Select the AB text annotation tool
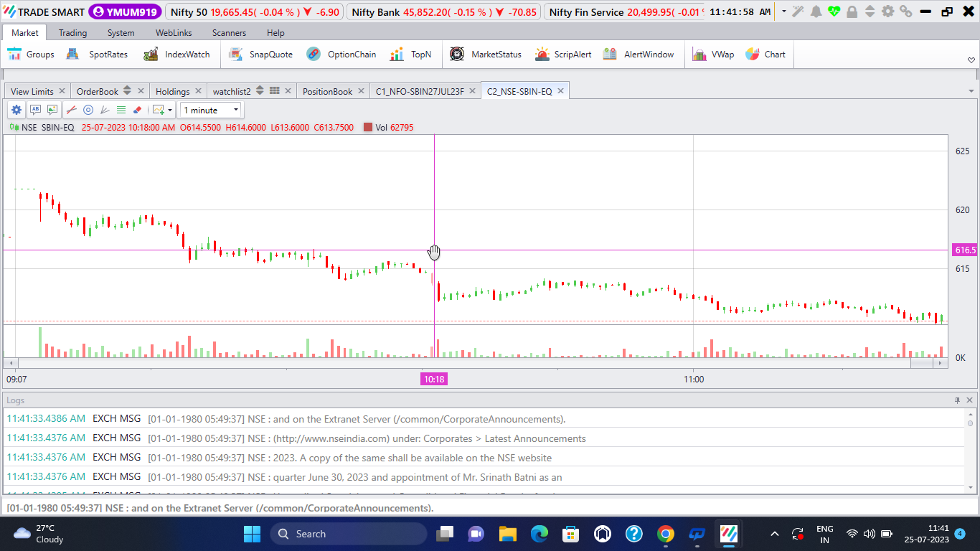980x551 pixels. tap(35, 110)
